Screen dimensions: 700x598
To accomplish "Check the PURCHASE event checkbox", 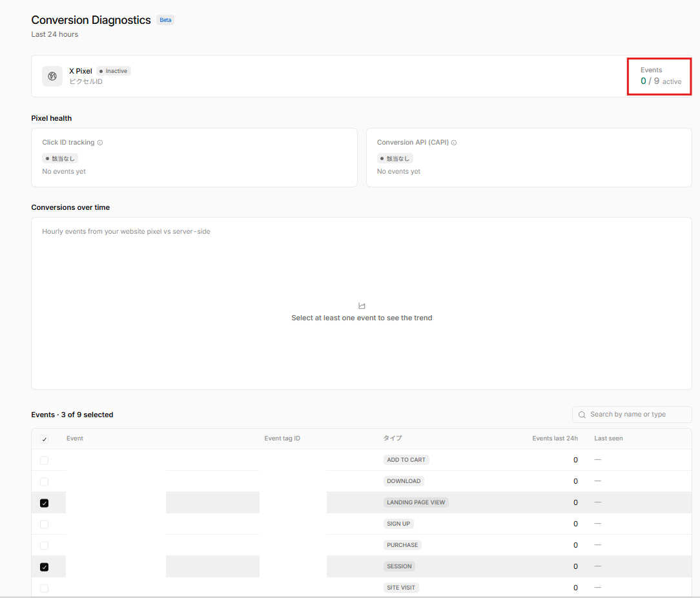I will point(44,545).
